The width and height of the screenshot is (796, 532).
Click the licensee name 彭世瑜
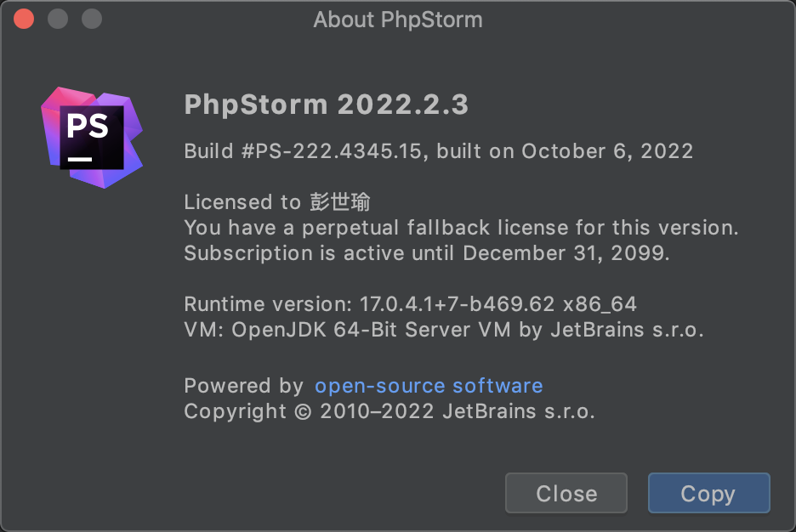click(339, 202)
